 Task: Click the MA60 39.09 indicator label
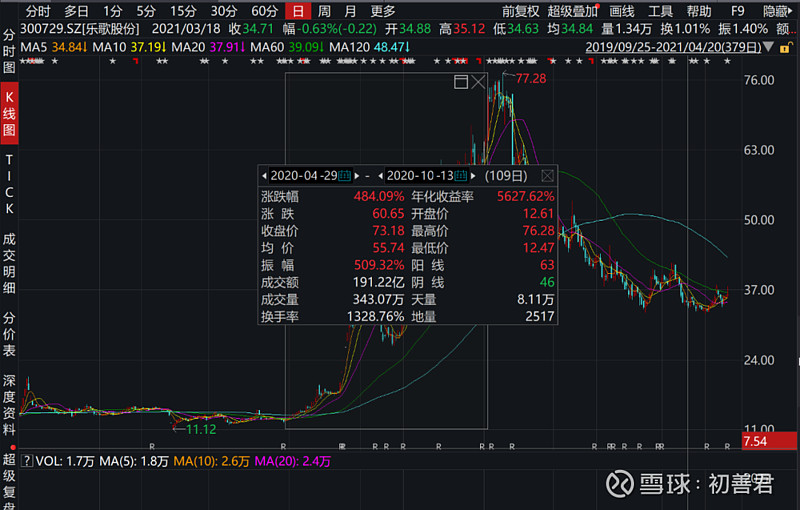pyautogui.click(x=287, y=47)
